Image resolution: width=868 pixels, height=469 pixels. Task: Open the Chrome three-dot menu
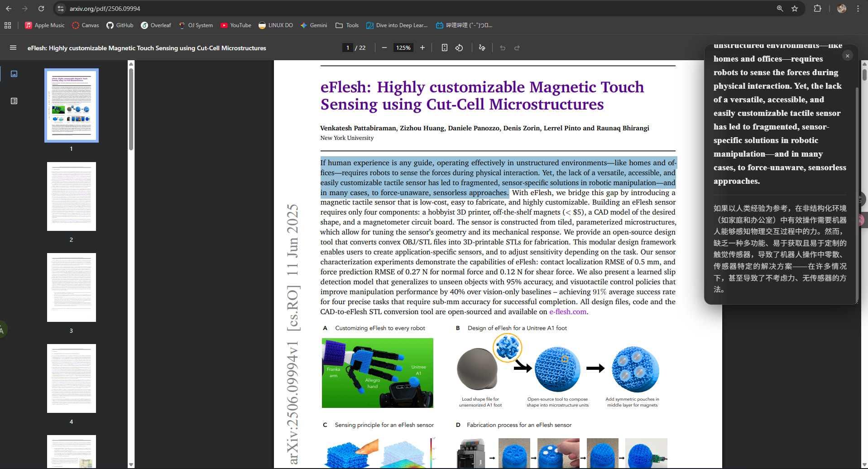click(x=858, y=9)
